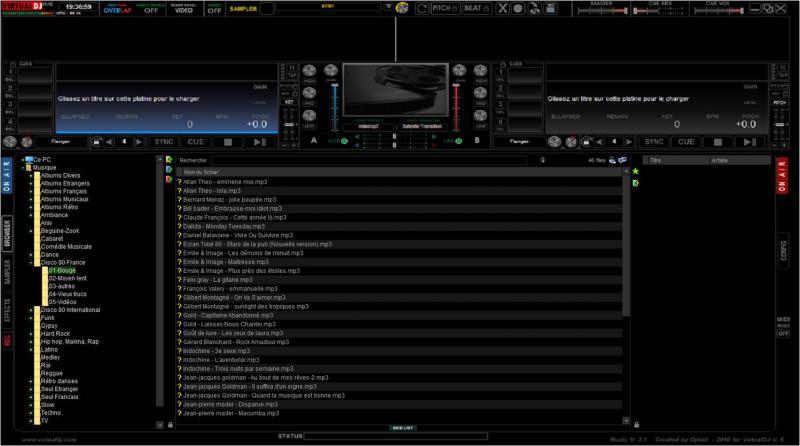The image size is (800, 446).
Task: Click the MED EQ knob of deck B
Action: (x=480, y=92)
